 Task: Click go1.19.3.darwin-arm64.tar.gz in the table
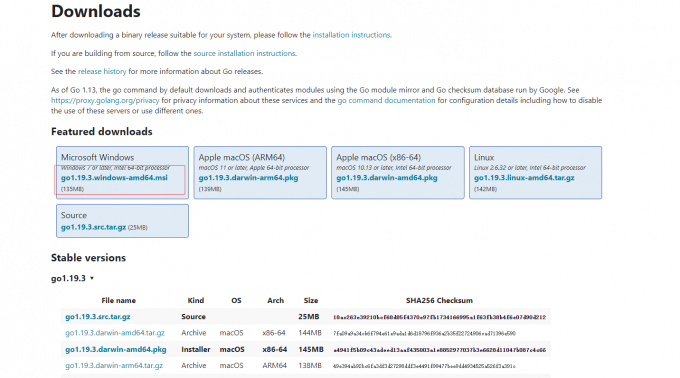pos(114,366)
